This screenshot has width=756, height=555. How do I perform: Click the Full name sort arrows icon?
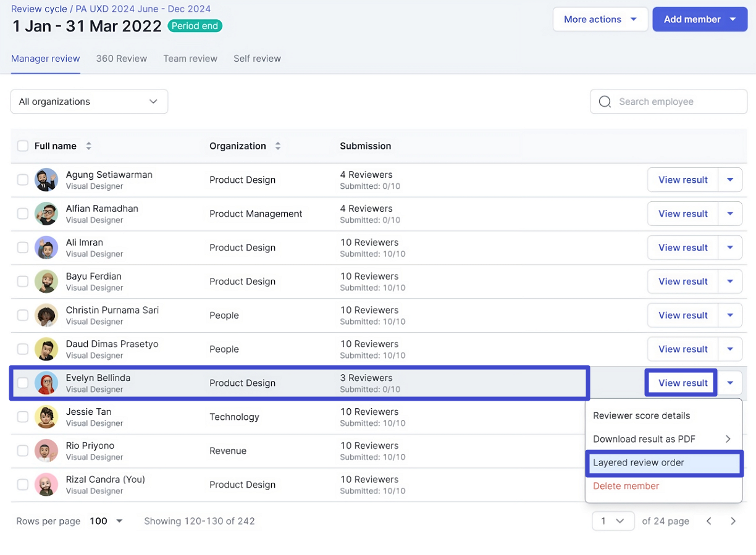89,146
